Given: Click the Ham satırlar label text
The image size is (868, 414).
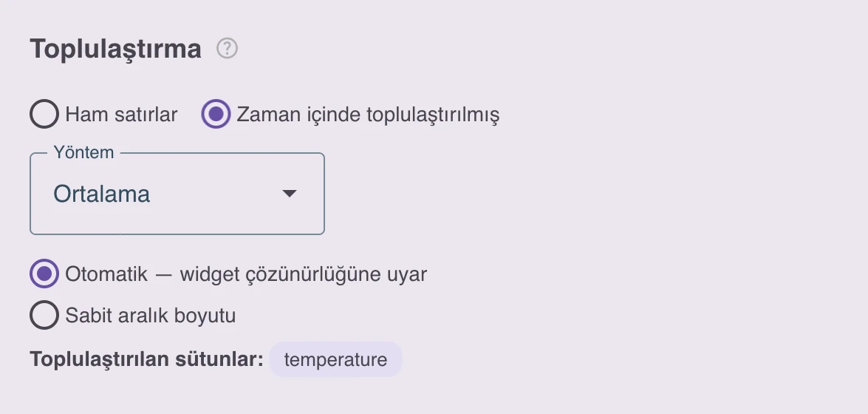Looking at the screenshot, I should (121, 115).
